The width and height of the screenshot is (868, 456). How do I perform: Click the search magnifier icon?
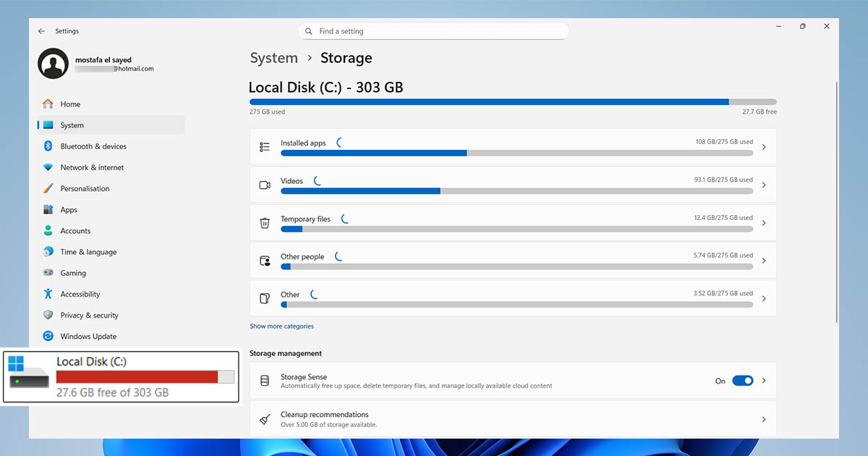[x=309, y=31]
